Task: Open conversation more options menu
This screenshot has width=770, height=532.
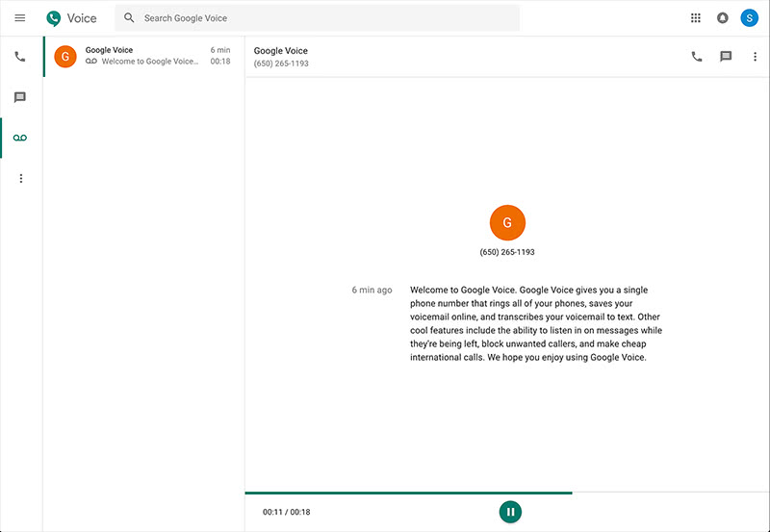Action: [755, 57]
